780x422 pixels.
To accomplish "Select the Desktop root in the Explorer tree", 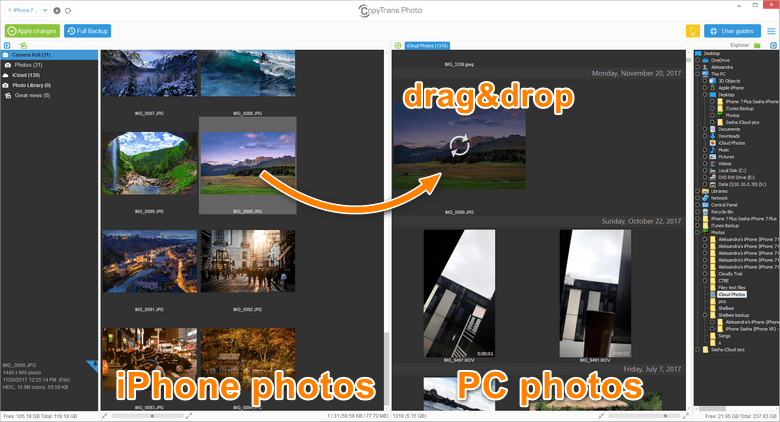I will pos(712,53).
